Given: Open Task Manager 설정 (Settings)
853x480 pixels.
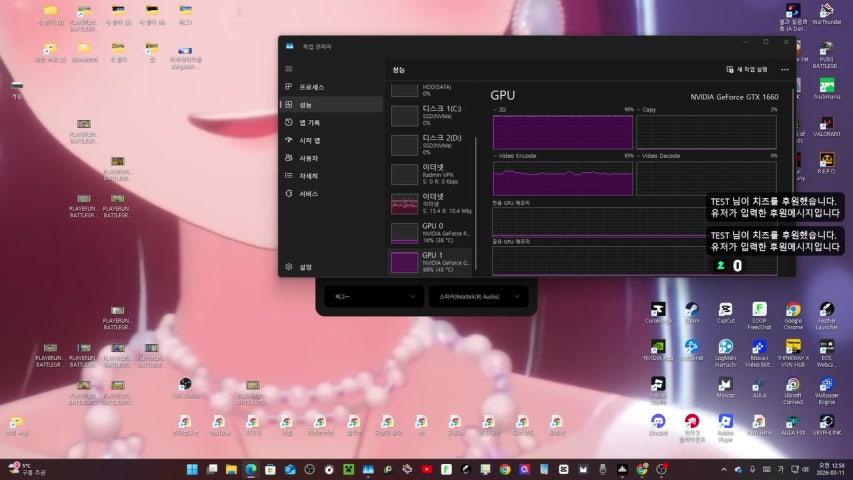Looking at the screenshot, I should [x=305, y=267].
